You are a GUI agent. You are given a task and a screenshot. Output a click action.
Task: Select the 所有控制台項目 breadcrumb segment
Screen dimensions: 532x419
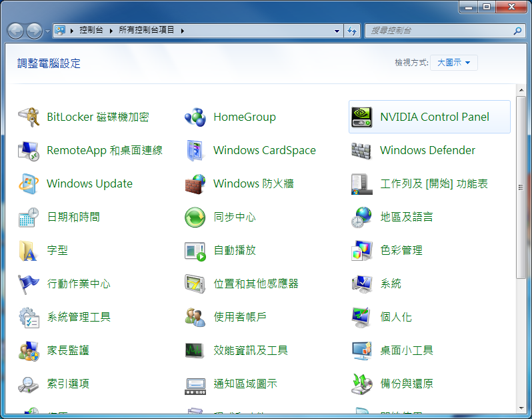tap(146, 31)
